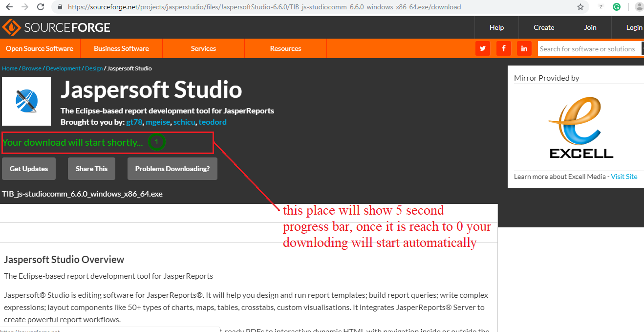This screenshot has height=332, width=644.
Task: Open contributor gt78 profile
Action: click(x=134, y=122)
